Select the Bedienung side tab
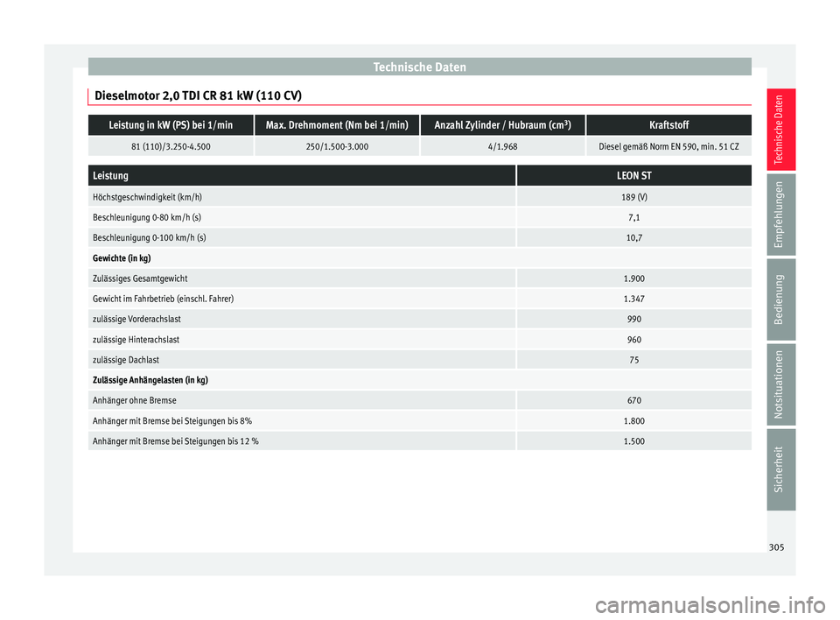Viewport: 840px width, 620px height. [x=780, y=299]
